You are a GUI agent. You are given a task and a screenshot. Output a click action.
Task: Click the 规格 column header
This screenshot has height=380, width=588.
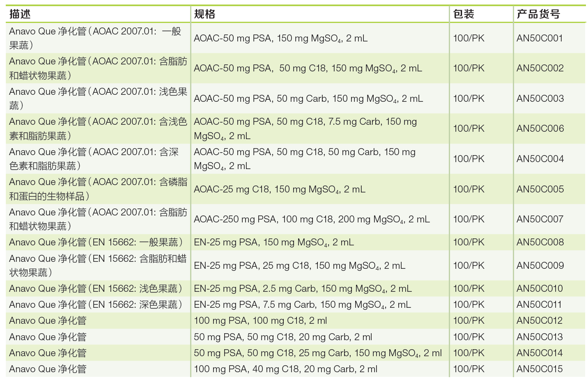click(x=204, y=14)
